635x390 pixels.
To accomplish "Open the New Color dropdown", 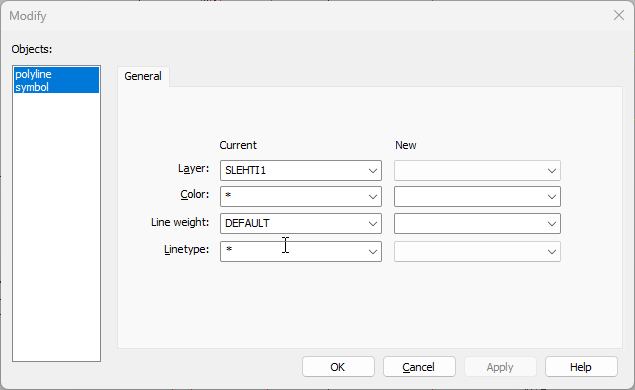I will coord(477,197).
